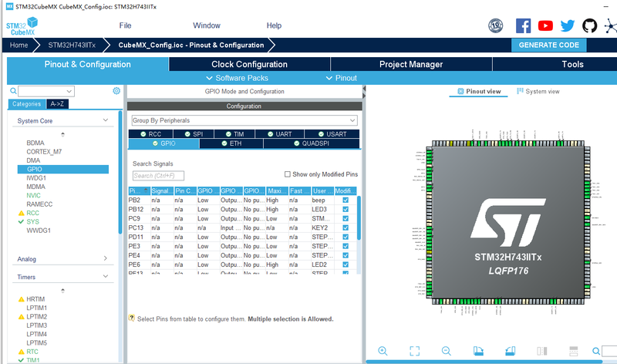Open the YouTube link icon

pos(545,26)
